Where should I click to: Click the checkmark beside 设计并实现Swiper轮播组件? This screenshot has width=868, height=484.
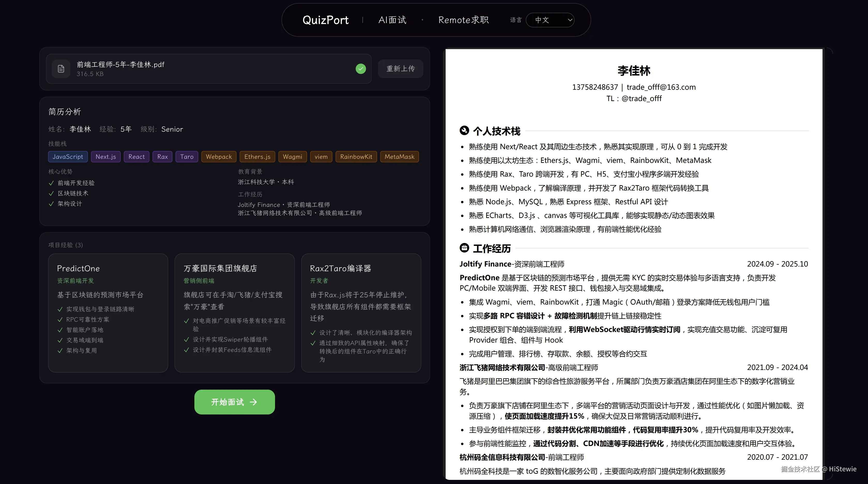coord(187,339)
